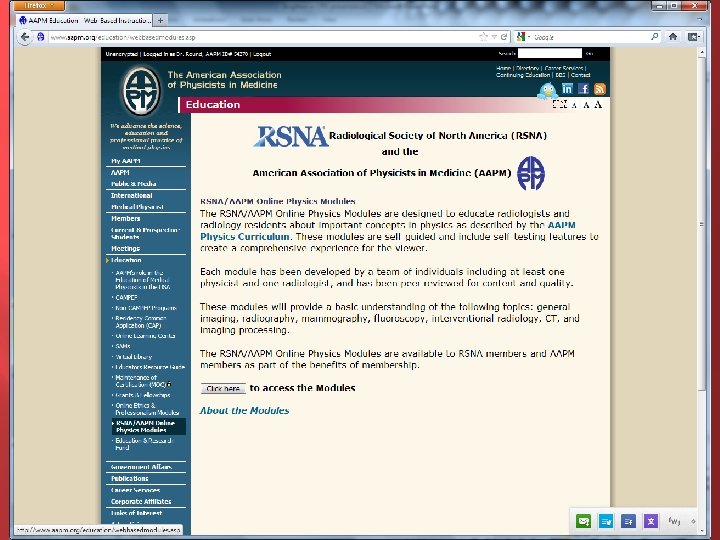Open Maintenance of Certification (MOC) link
Screen dimensions: 720x540
click(x=143, y=381)
